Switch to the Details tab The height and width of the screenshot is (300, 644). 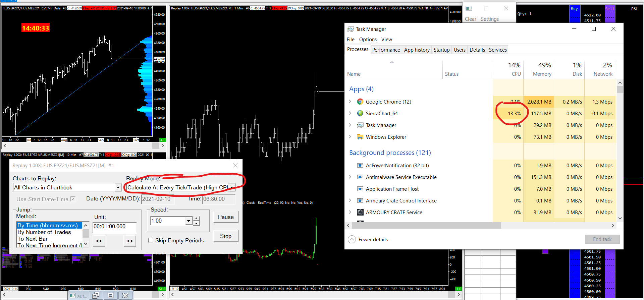tap(477, 50)
